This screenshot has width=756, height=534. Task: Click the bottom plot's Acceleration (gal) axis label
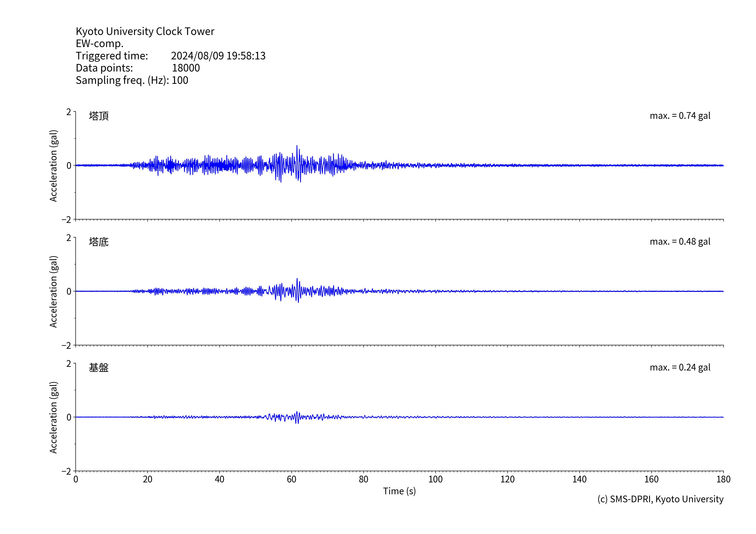[53, 417]
